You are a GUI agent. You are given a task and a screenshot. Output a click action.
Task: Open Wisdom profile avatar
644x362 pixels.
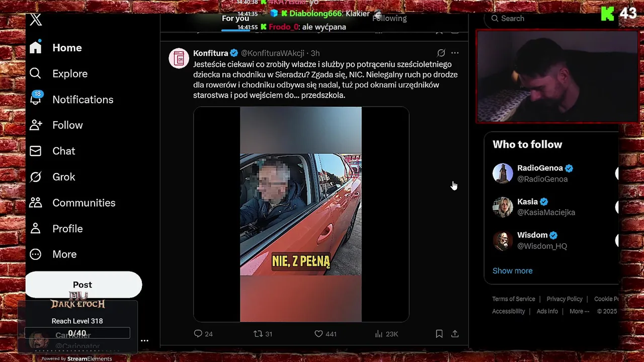tap(503, 240)
